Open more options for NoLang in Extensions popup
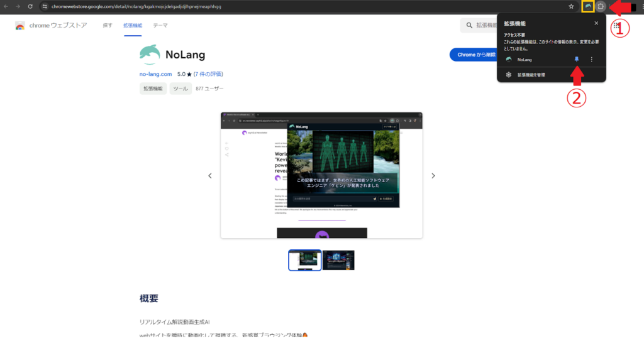Screen dimensions: 644x341 591,60
